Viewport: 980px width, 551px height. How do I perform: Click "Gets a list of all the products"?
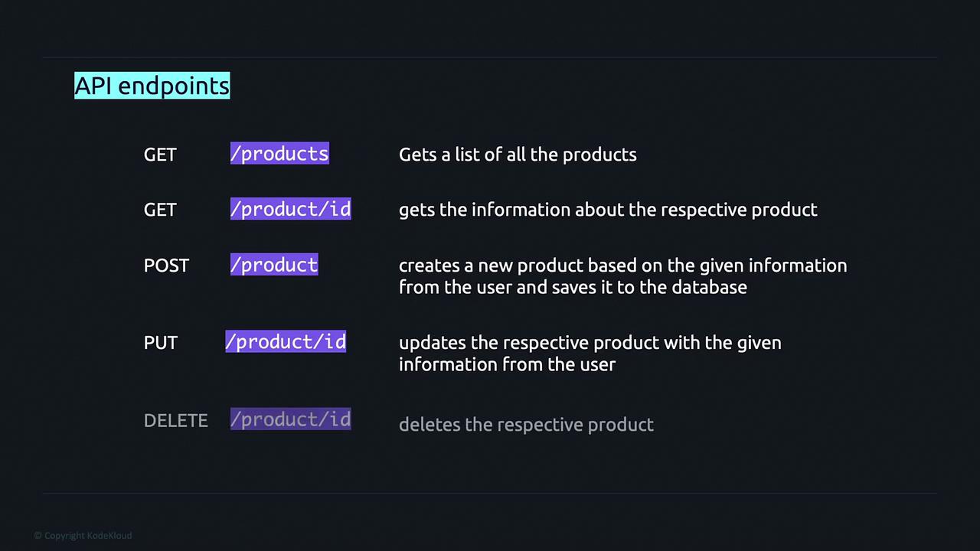point(518,155)
